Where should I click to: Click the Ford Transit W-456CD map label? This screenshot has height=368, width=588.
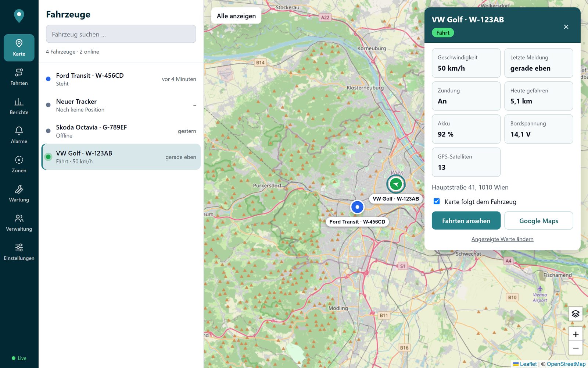click(x=357, y=222)
